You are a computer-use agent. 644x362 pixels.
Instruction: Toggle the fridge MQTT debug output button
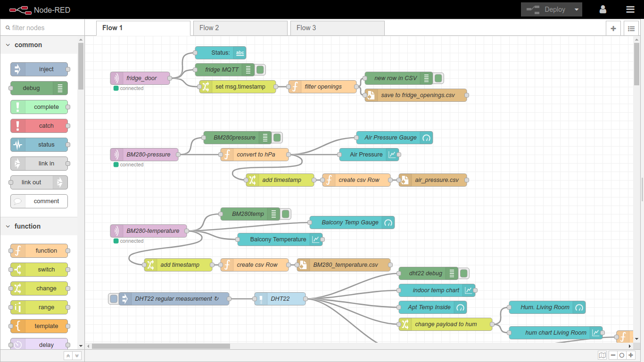tap(260, 70)
